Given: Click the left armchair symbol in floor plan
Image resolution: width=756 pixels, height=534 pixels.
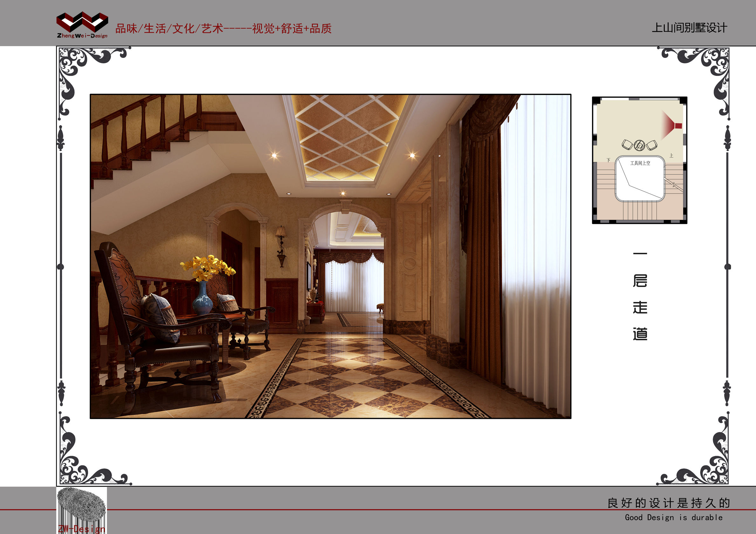Looking at the screenshot, I should click(627, 145).
